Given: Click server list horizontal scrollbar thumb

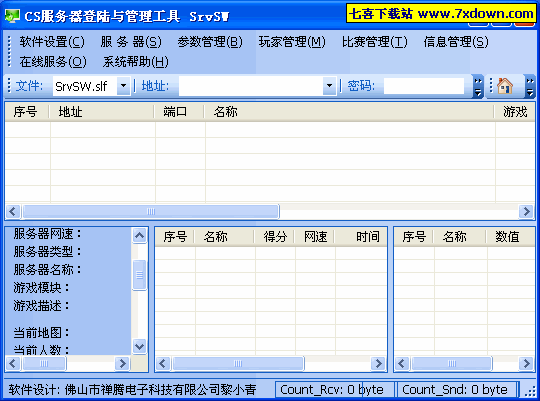Looking at the screenshot, I should coord(150,211).
